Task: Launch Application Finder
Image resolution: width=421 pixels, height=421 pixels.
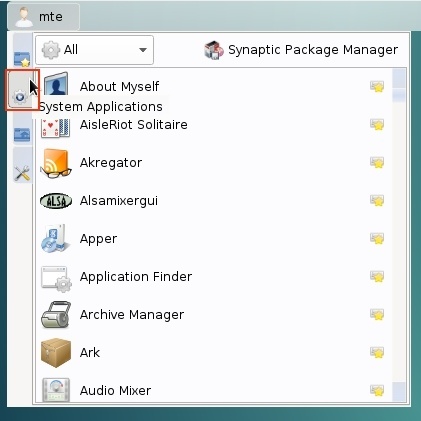Action: 213,276
